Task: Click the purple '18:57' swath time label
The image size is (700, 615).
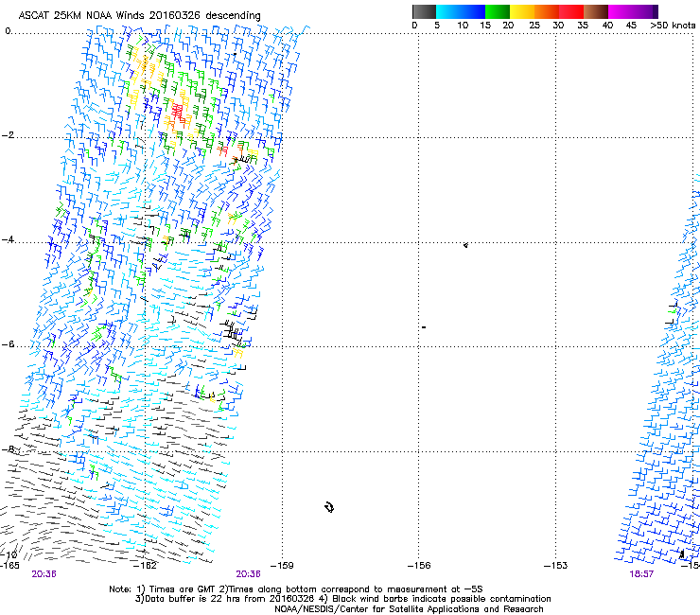Action: pyautogui.click(x=641, y=574)
